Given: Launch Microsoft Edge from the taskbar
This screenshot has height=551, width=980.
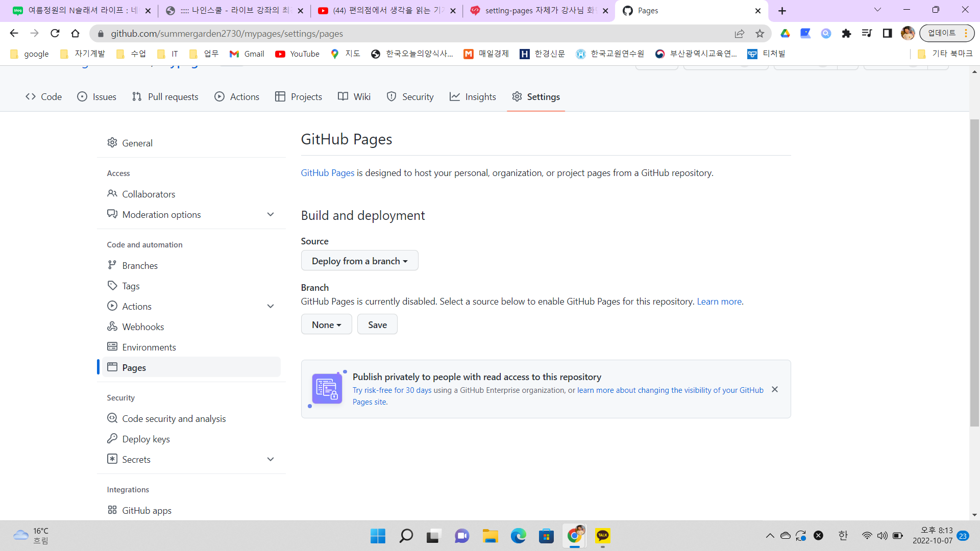Looking at the screenshot, I should pos(519,536).
